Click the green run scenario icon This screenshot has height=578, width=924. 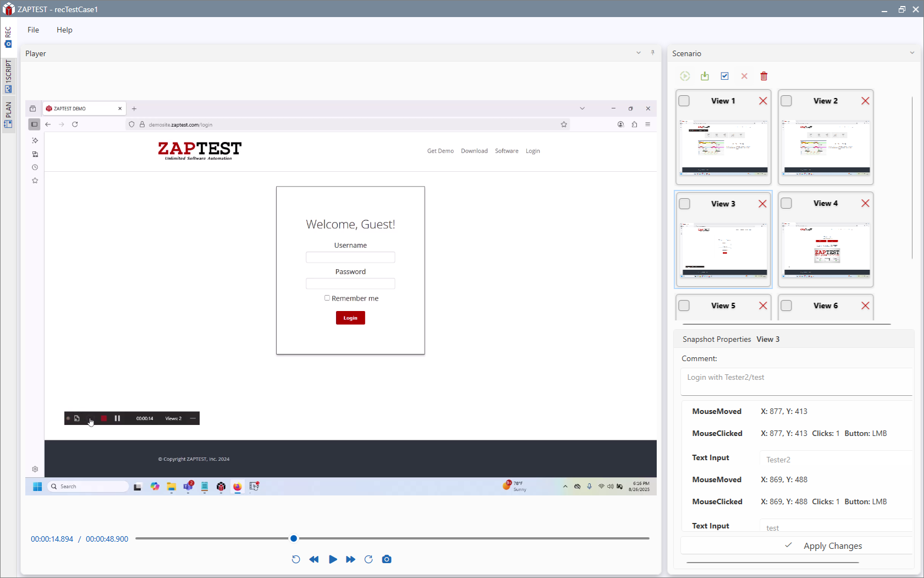click(685, 76)
